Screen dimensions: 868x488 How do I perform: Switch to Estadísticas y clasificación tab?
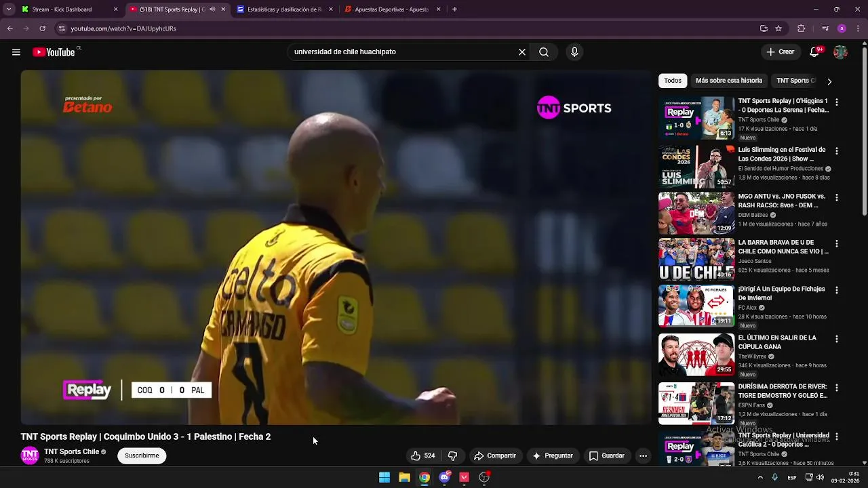click(285, 9)
